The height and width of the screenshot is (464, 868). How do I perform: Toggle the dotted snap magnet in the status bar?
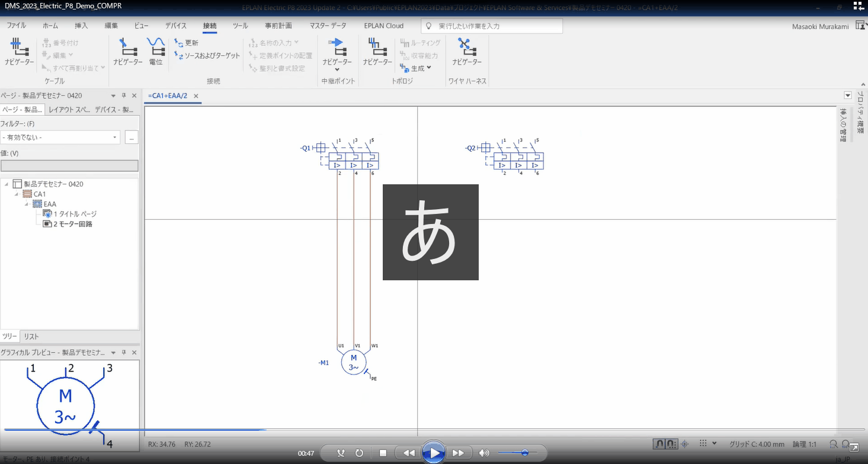(671, 444)
